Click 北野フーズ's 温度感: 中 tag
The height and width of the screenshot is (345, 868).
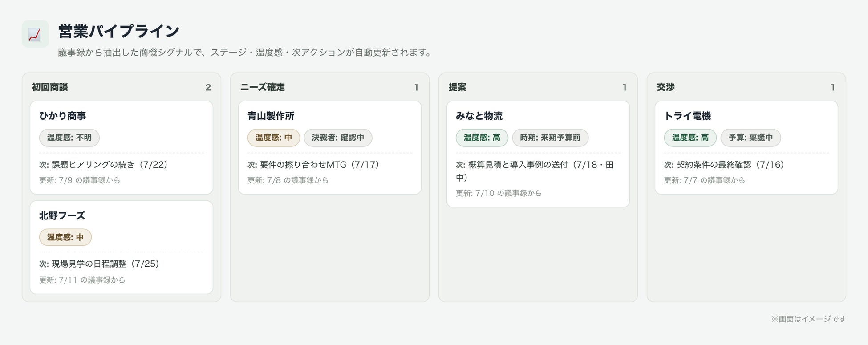coord(65,237)
